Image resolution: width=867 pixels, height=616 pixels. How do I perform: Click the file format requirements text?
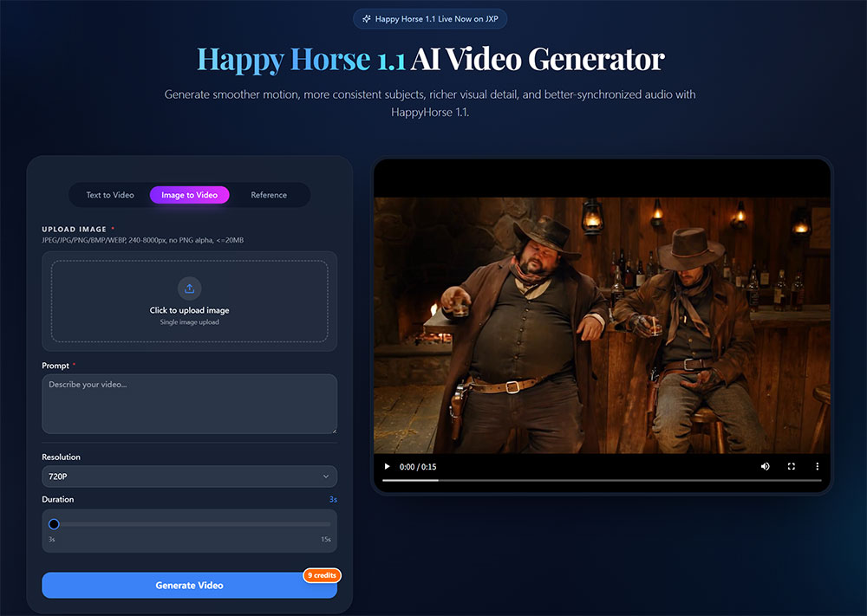pyautogui.click(x=143, y=240)
